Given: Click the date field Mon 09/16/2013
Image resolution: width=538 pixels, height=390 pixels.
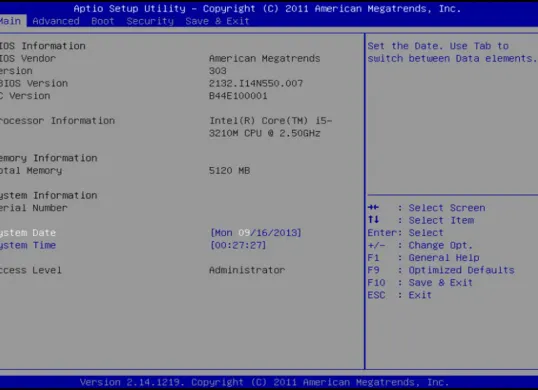Looking at the screenshot, I should [x=256, y=233].
